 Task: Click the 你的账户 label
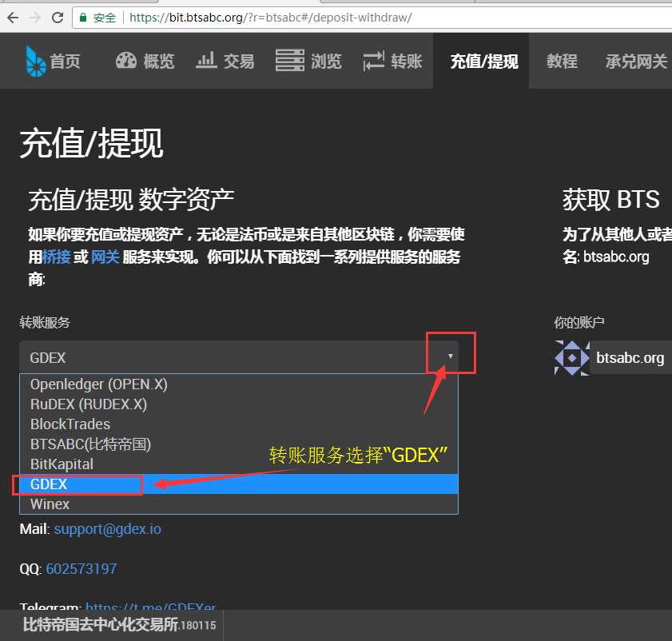[579, 322]
